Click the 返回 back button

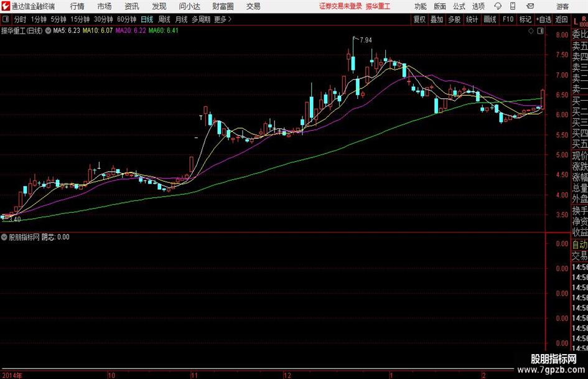click(561, 19)
